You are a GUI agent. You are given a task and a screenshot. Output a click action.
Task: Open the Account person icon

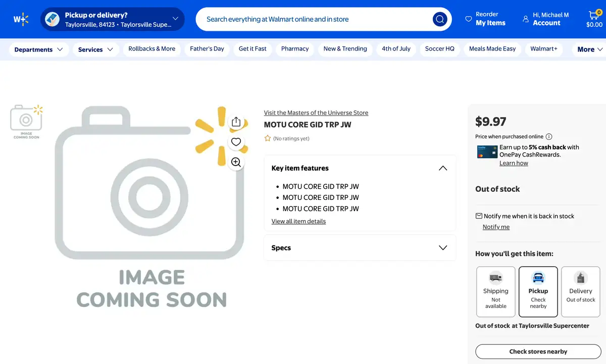pyautogui.click(x=526, y=19)
